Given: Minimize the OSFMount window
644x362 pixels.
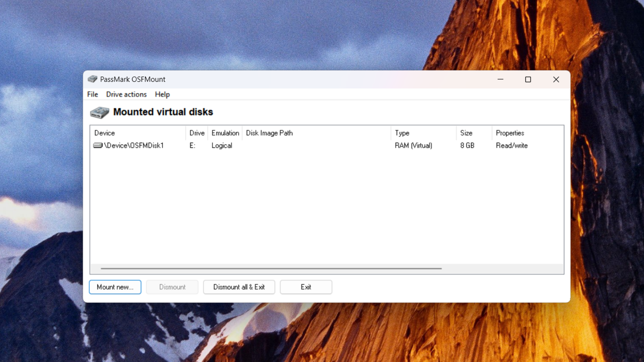Looking at the screenshot, I should (x=500, y=79).
